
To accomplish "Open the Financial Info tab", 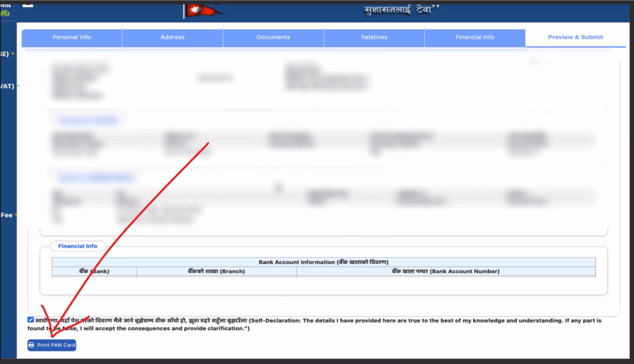I will click(x=474, y=38).
